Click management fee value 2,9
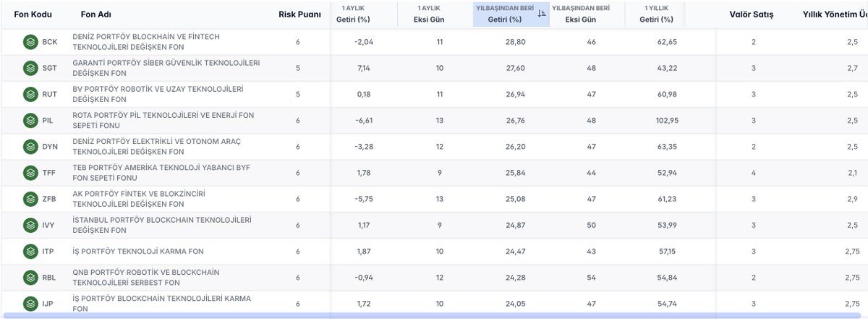The height and width of the screenshot is (319, 868). [x=852, y=199]
